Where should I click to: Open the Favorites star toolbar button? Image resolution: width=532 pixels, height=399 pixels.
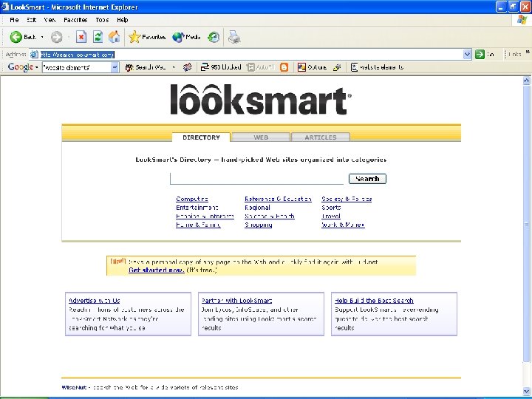(147, 37)
